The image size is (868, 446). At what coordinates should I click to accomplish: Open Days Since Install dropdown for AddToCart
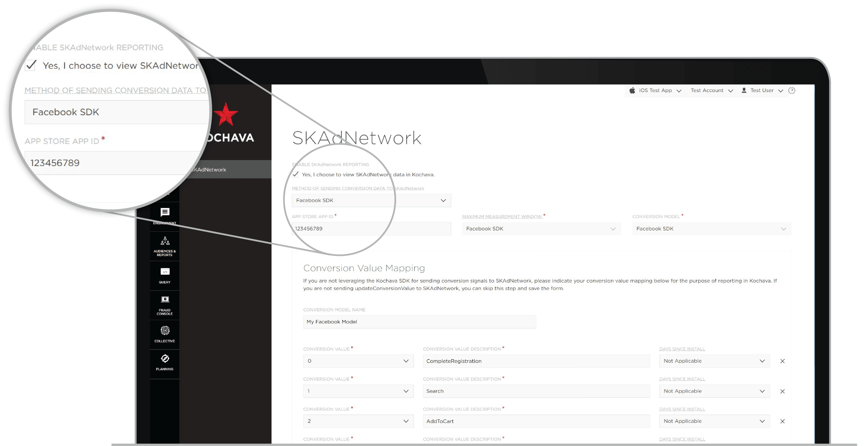pos(714,421)
